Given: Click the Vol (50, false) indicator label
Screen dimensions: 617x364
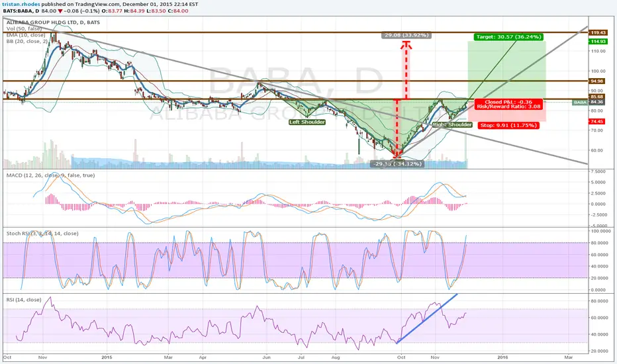Looking at the screenshot, I should pyautogui.click(x=24, y=28).
